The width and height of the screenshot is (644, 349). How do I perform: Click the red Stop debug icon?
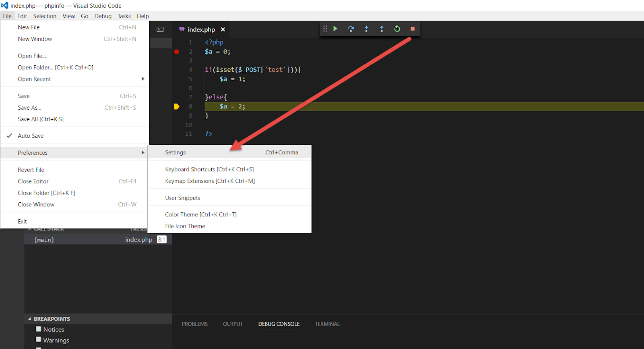tap(413, 29)
